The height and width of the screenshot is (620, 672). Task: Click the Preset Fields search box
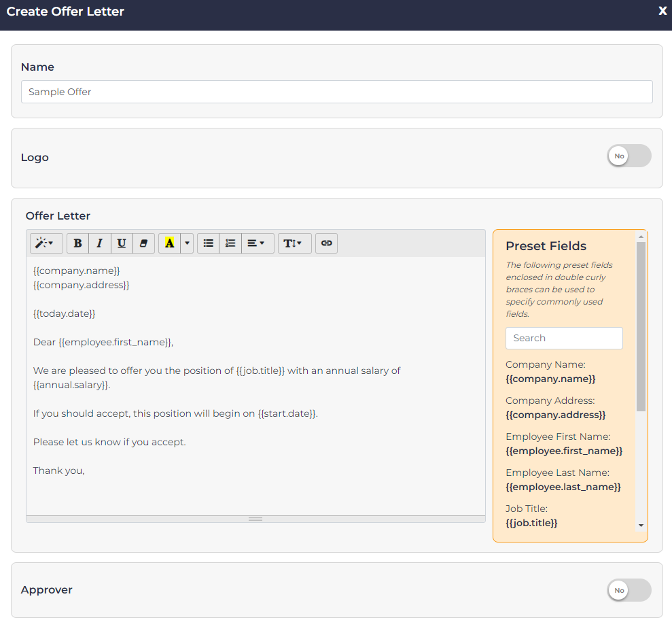click(563, 338)
